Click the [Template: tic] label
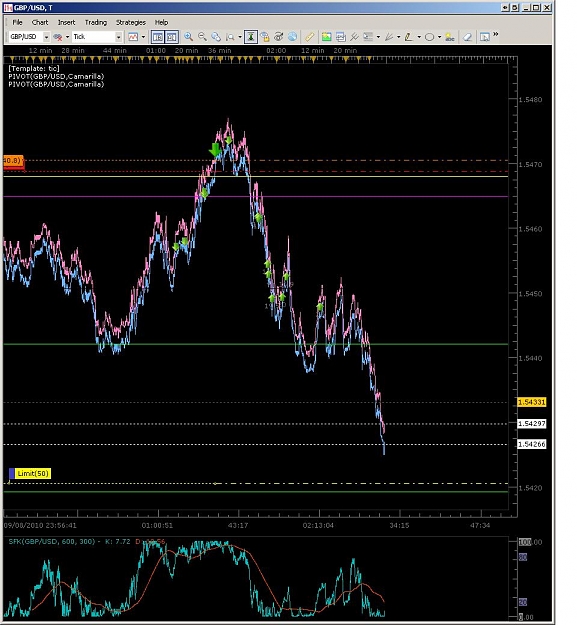The image size is (577, 625). click(34, 69)
